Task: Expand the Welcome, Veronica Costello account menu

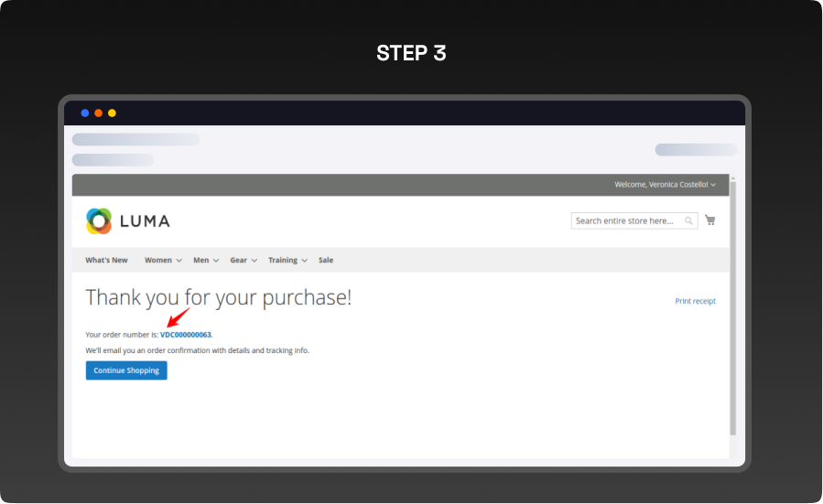Action: [x=665, y=185]
